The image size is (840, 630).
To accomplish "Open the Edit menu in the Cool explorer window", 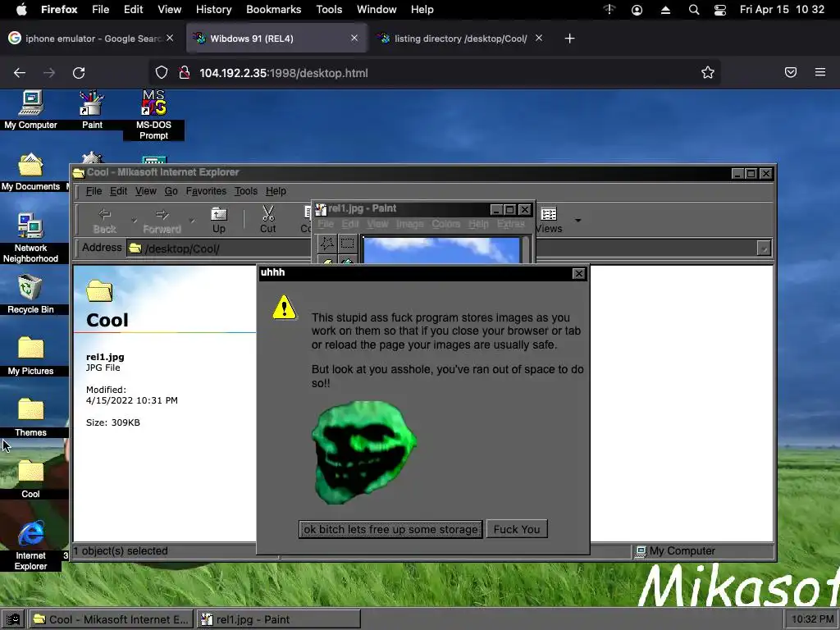I will click(118, 191).
